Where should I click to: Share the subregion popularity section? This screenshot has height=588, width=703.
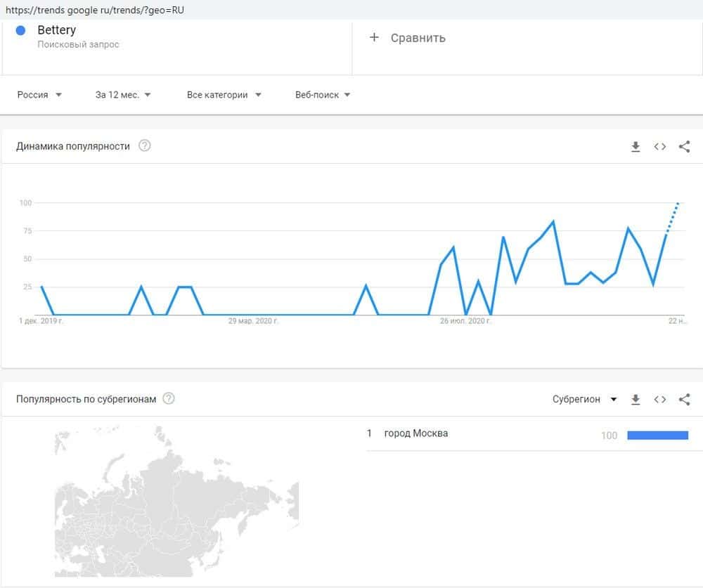[x=684, y=400]
